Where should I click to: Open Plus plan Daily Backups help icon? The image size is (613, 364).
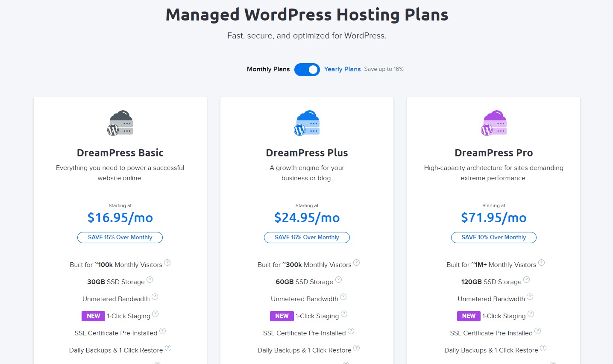point(357,348)
